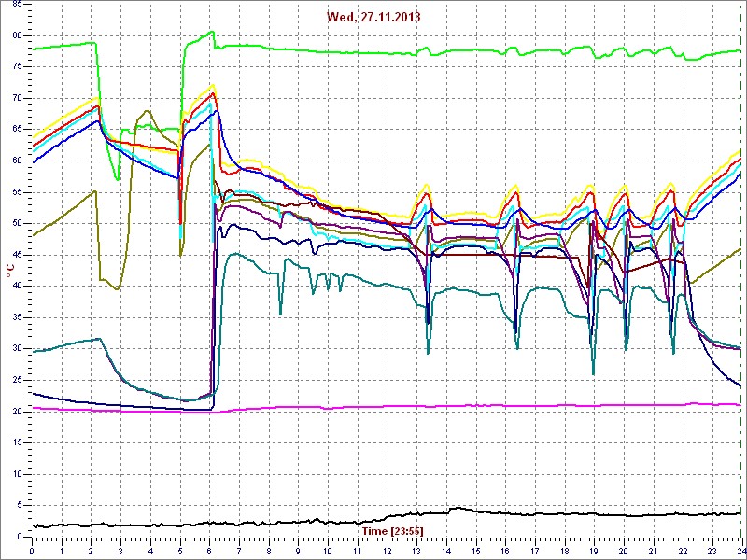Click hour 15 on the time axis
Image resolution: width=747 pixels, height=560 pixels.
coord(475,551)
